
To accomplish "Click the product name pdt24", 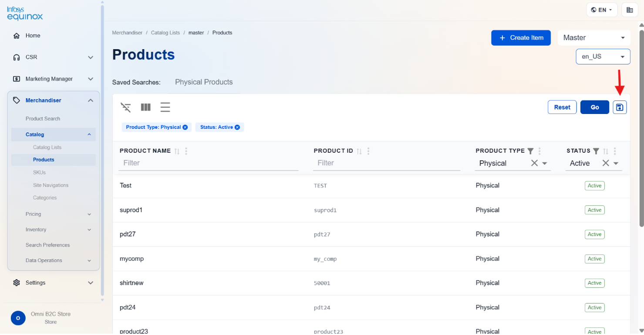I will click(x=128, y=308).
